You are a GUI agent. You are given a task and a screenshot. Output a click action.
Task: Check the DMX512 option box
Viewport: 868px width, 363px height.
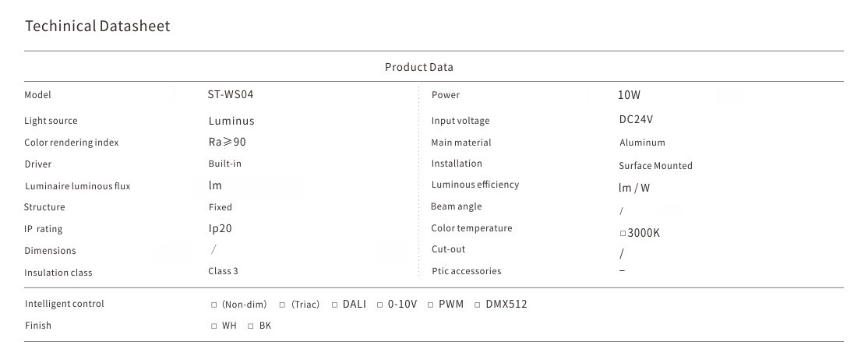coord(478,305)
